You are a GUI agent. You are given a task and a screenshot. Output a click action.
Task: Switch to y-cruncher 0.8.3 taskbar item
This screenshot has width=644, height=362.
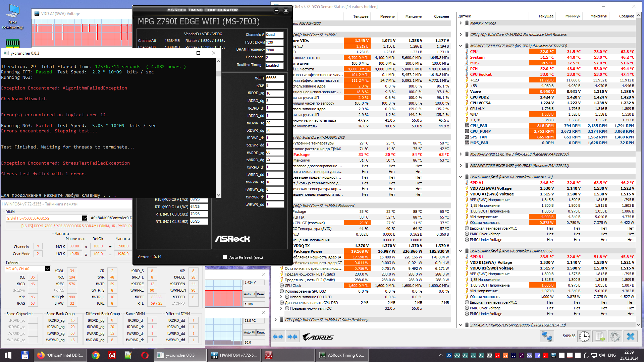coord(180,355)
